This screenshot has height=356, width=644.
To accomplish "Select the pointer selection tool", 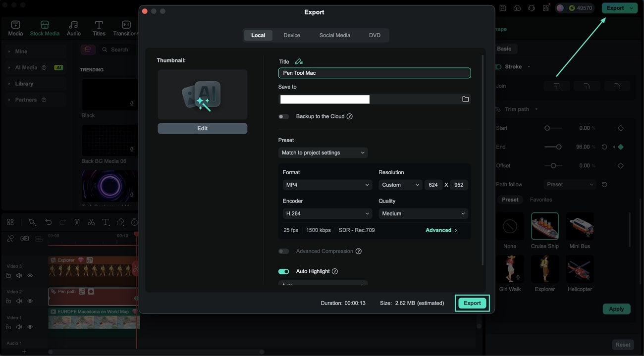I will point(32,222).
